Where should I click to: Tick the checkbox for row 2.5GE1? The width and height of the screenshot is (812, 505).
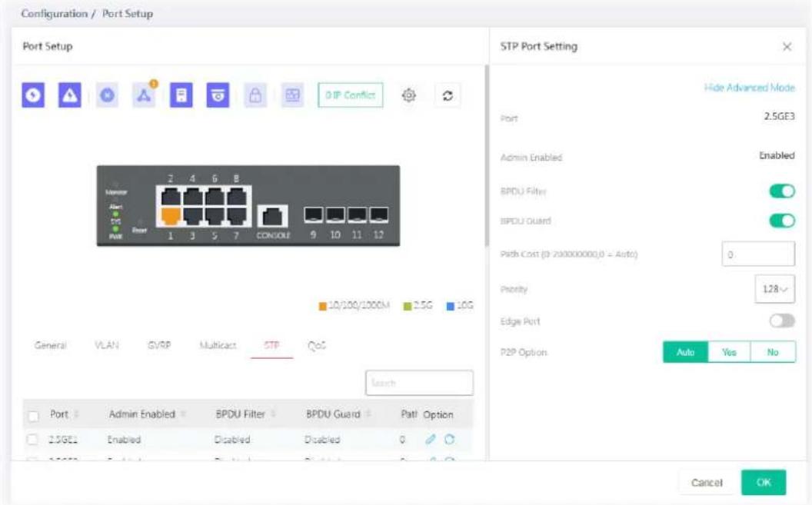(x=32, y=440)
